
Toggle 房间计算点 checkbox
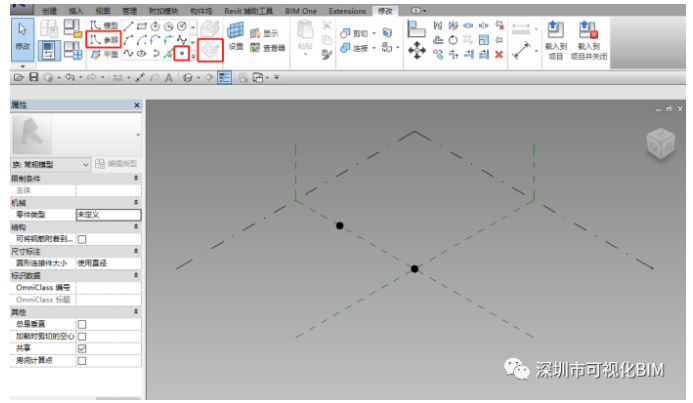pos(82,361)
